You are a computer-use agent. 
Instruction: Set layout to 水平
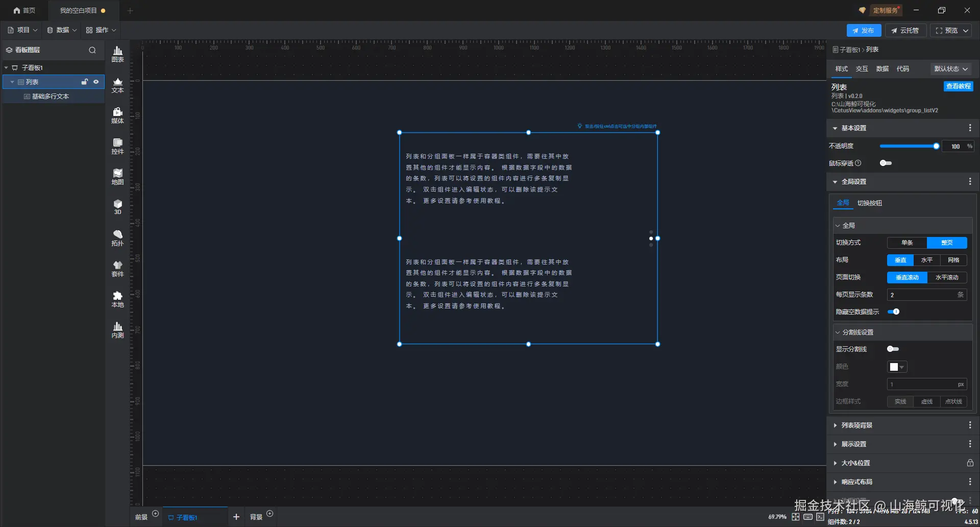click(927, 260)
